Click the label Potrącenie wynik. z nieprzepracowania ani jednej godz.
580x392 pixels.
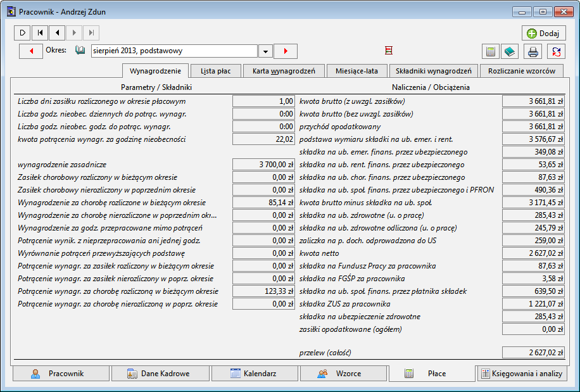(109, 241)
